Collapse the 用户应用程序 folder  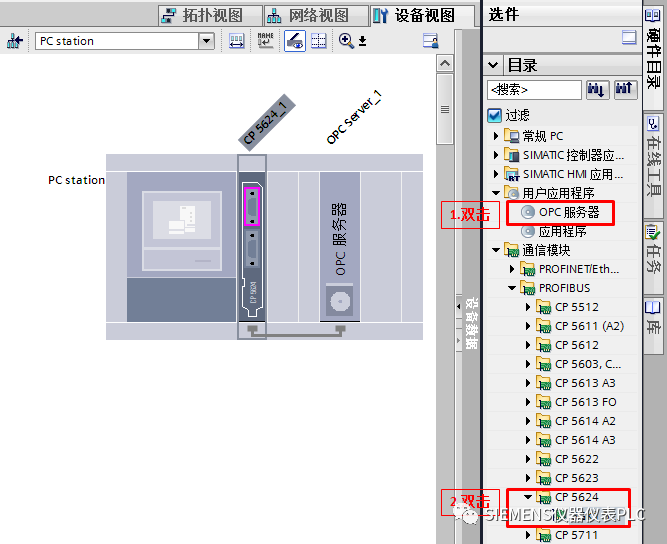496,193
